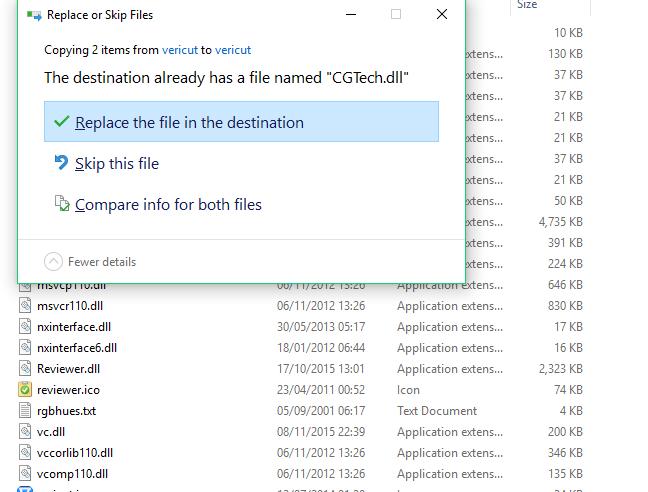Select nxinterface.dll file in list

[x=74, y=327]
